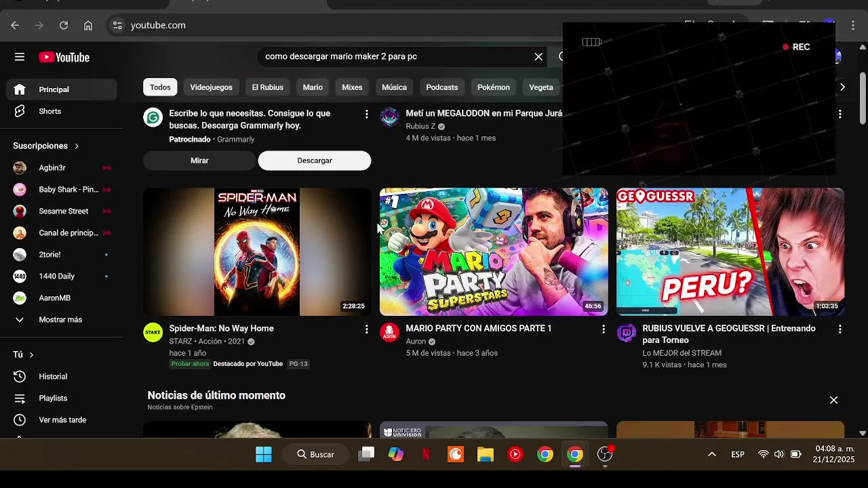Play the Geoguessr PERU thumbnail

pyautogui.click(x=730, y=251)
